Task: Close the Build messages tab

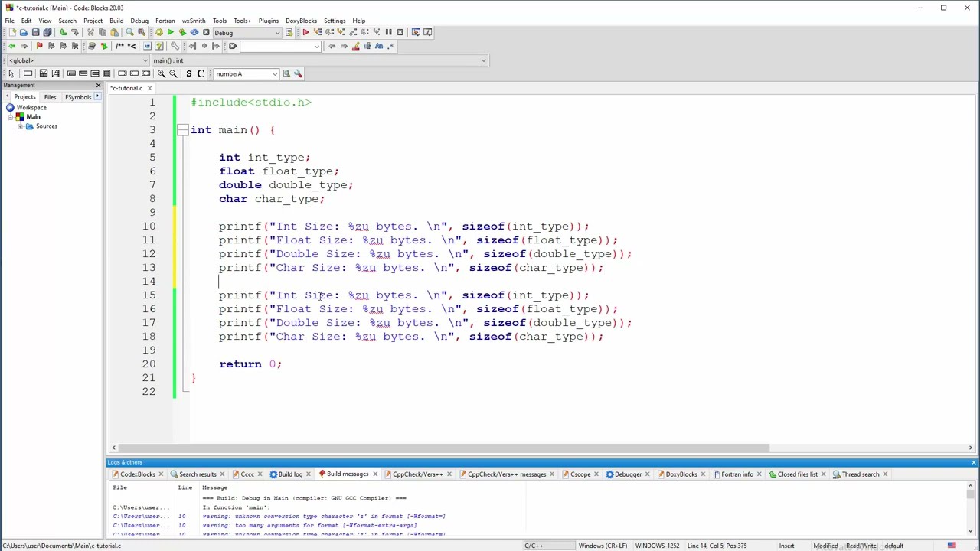Action: (x=374, y=474)
